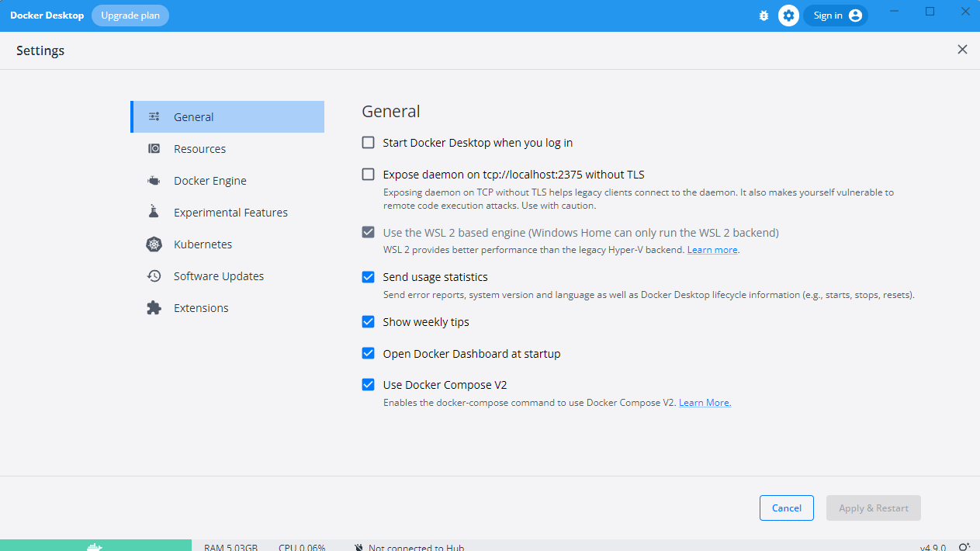Viewport: 980px width, 551px height.
Task: Select the Kubernetes wheel icon in sidebar
Action: pyautogui.click(x=154, y=244)
